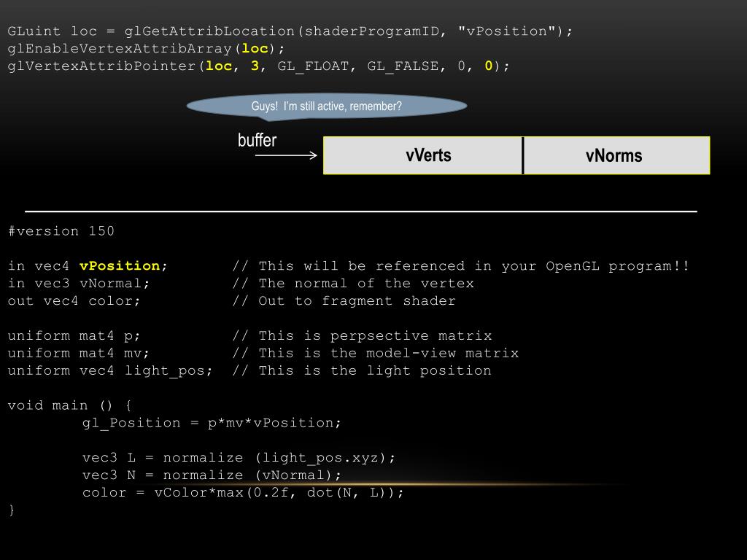Click the "uniform mat4 p;" declaration
Screen dimensions: 747x560
click(74, 336)
